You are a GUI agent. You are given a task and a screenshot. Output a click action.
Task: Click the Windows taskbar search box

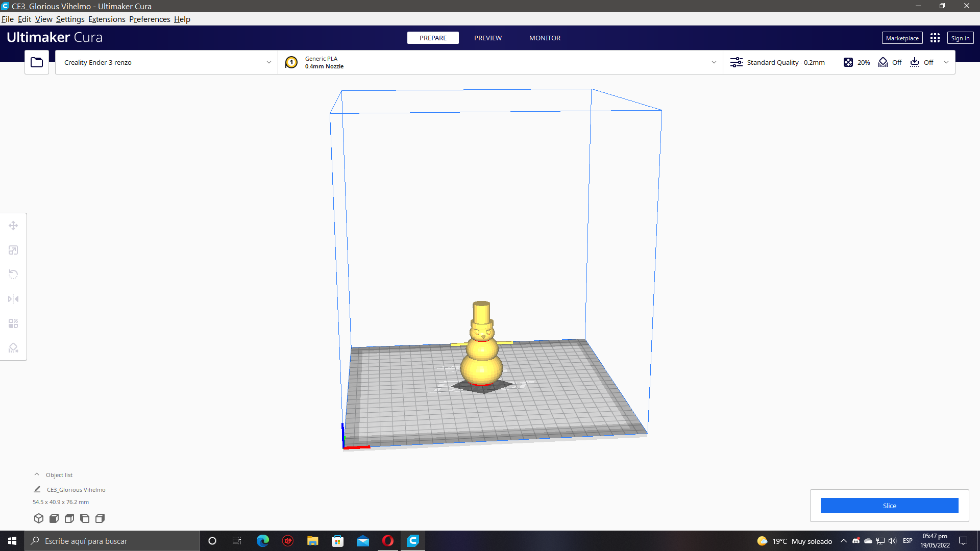[x=112, y=541]
